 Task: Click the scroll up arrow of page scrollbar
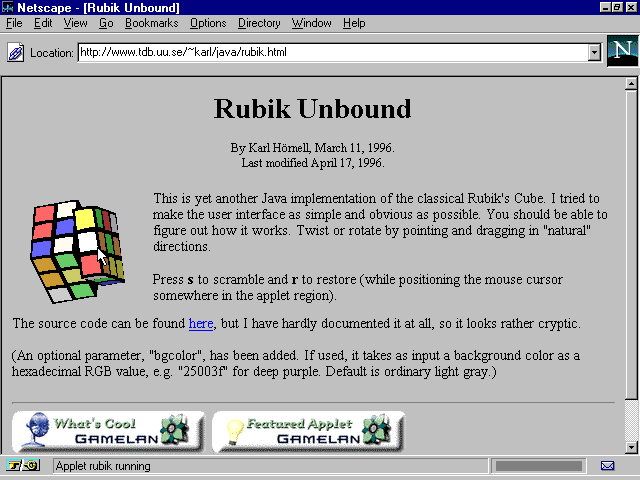click(631, 85)
